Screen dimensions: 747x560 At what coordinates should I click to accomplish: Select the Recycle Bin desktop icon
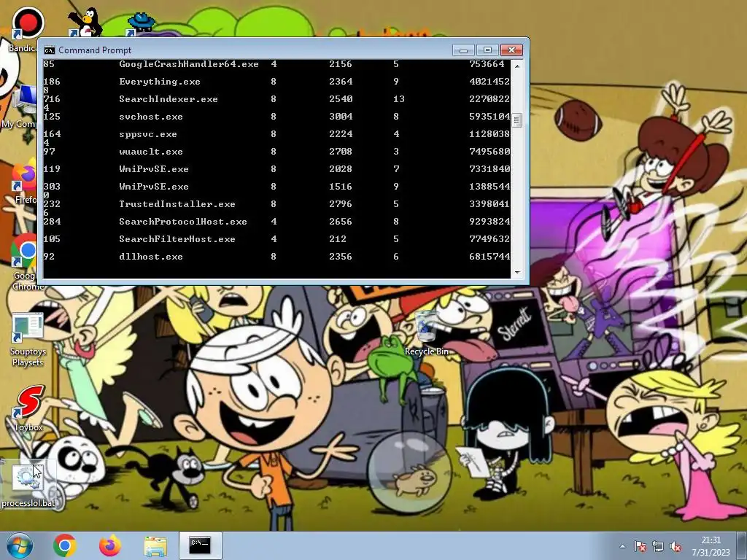click(426, 332)
